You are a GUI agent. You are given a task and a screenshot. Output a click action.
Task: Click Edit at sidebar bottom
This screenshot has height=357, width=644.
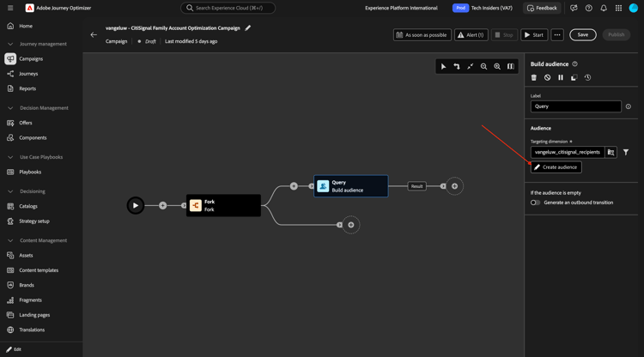coord(14,349)
